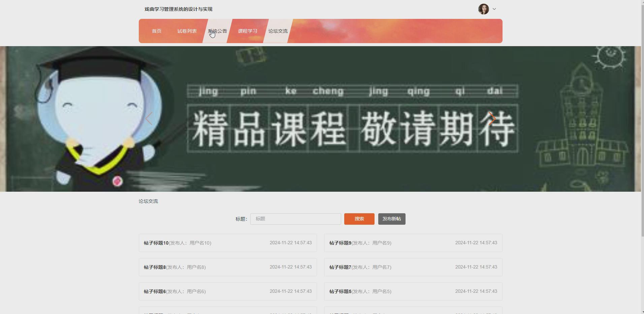Open post 帖子标题5

(413, 291)
